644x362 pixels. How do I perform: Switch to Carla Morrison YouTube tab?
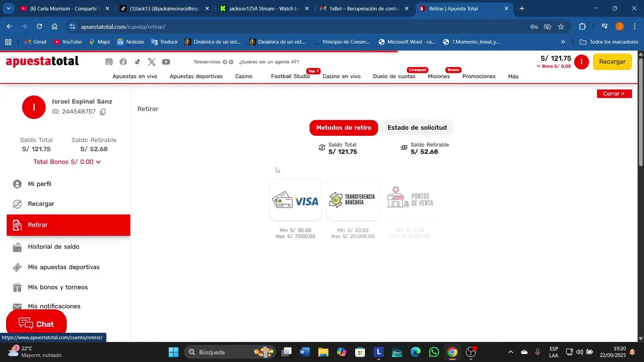point(64,9)
